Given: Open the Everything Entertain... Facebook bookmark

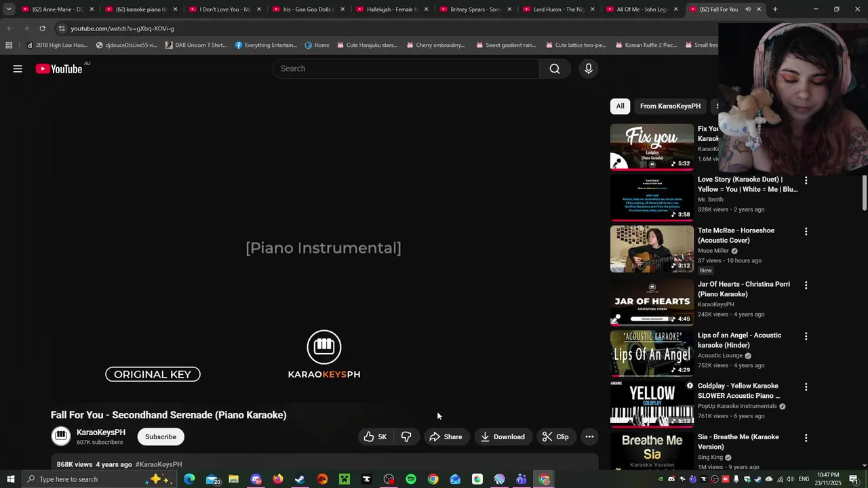Looking at the screenshot, I should pos(267,45).
